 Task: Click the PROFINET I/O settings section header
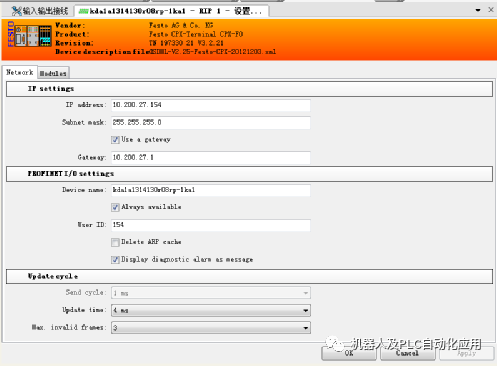[x=249, y=174]
